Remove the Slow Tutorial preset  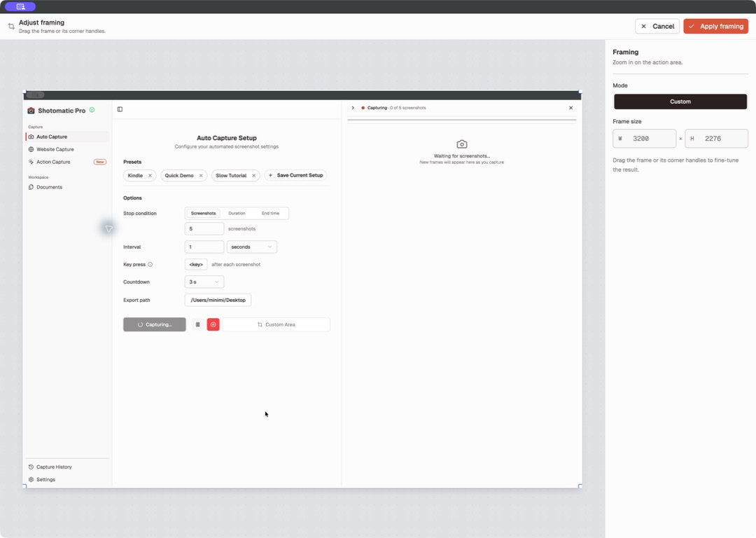[x=253, y=176]
